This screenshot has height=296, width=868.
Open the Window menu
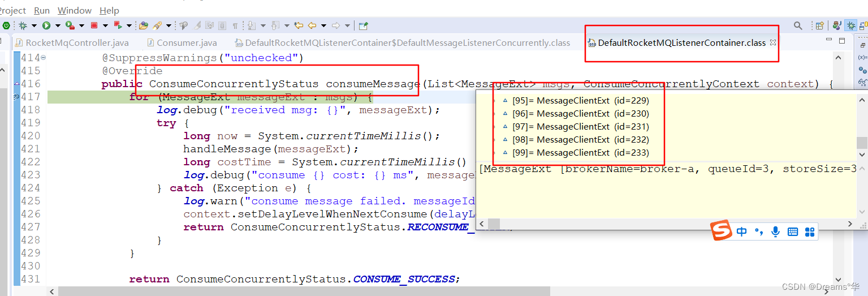[75, 10]
